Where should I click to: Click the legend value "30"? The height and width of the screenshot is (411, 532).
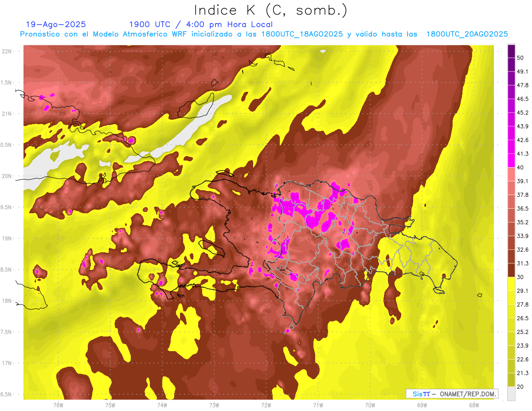(521, 277)
